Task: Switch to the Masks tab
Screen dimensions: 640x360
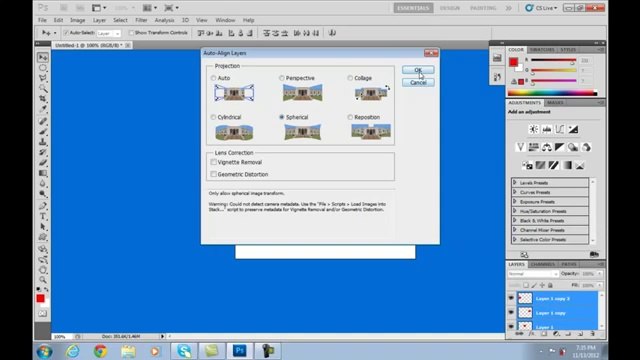Action: (555, 102)
